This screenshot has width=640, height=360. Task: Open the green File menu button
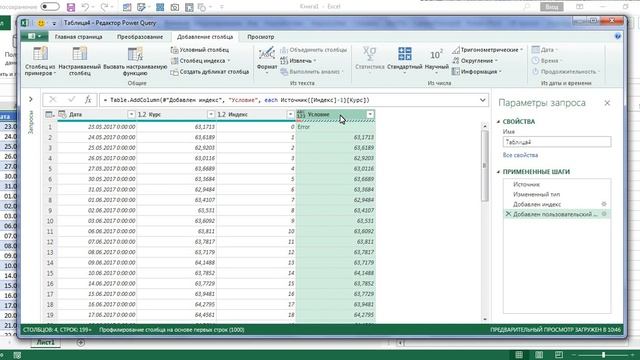coord(34,37)
